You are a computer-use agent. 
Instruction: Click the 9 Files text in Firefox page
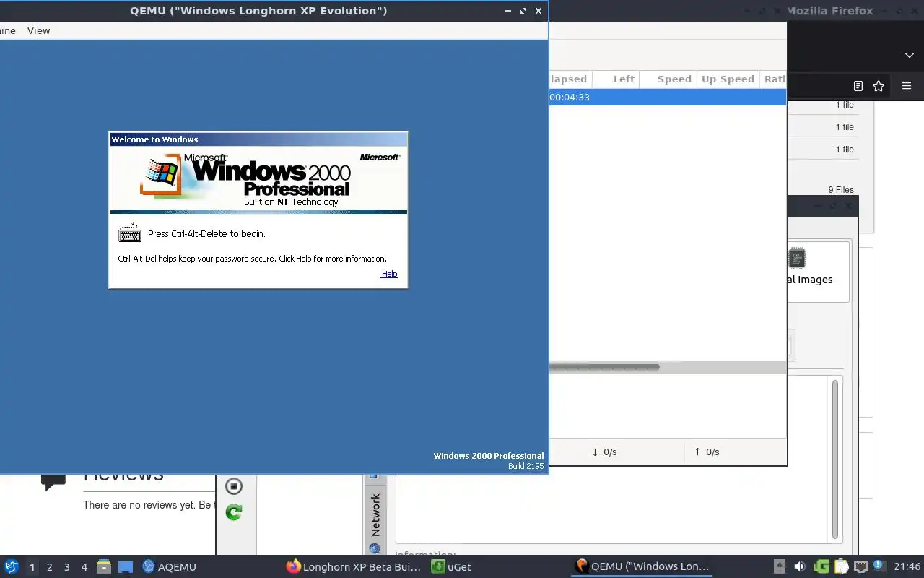click(840, 189)
